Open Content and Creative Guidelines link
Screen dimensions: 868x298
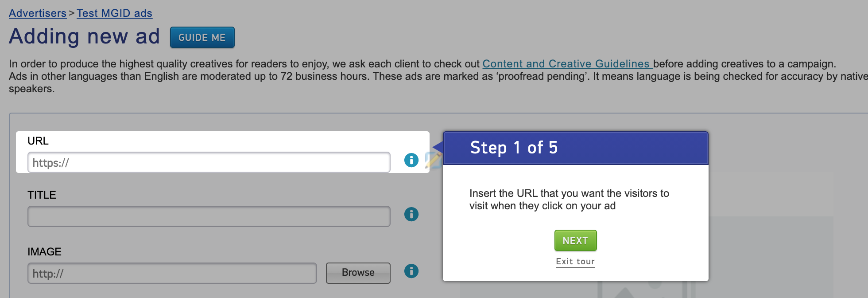pos(567,64)
